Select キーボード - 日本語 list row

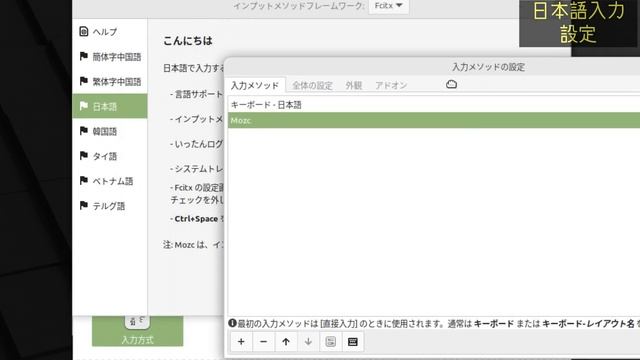tap(434, 105)
